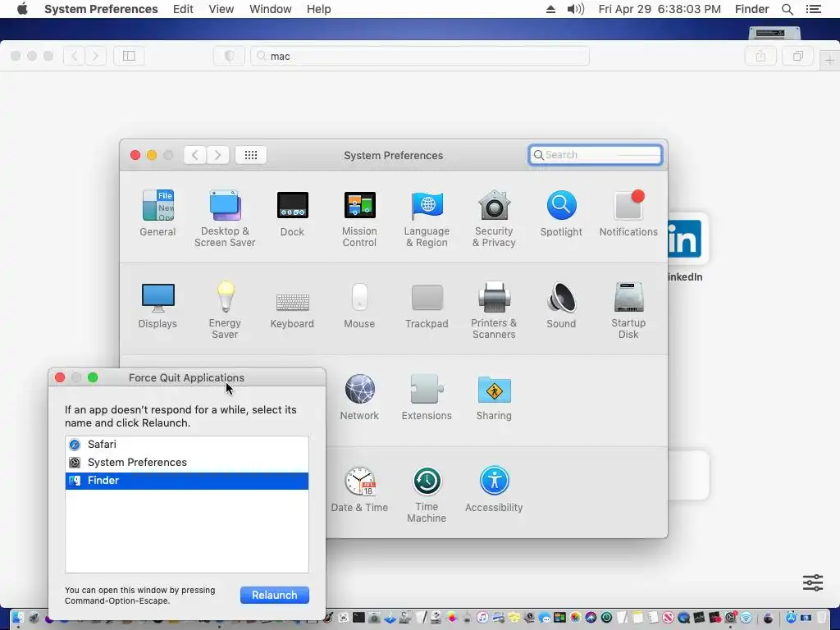Open the Trash in the Dock
The image size is (840, 630).
pyautogui.click(x=822, y=618)
